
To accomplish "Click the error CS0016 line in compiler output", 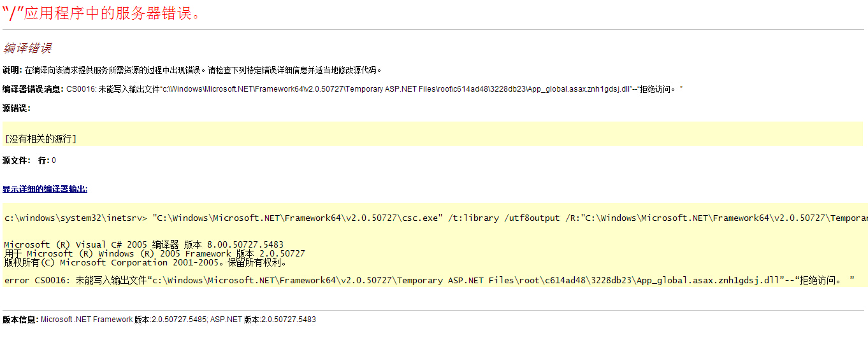I will pyautogui.click(x=427, y=281).
